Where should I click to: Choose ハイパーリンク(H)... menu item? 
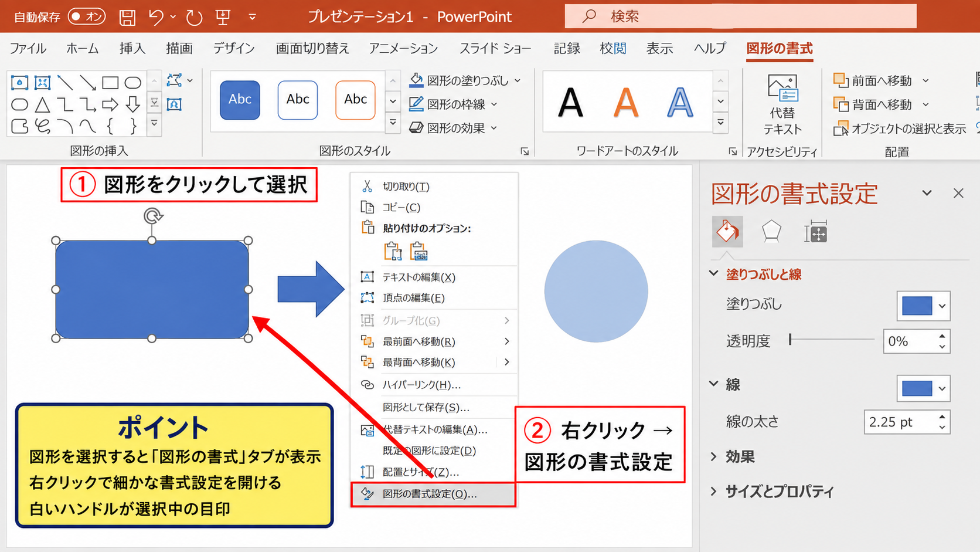point(434,385)
